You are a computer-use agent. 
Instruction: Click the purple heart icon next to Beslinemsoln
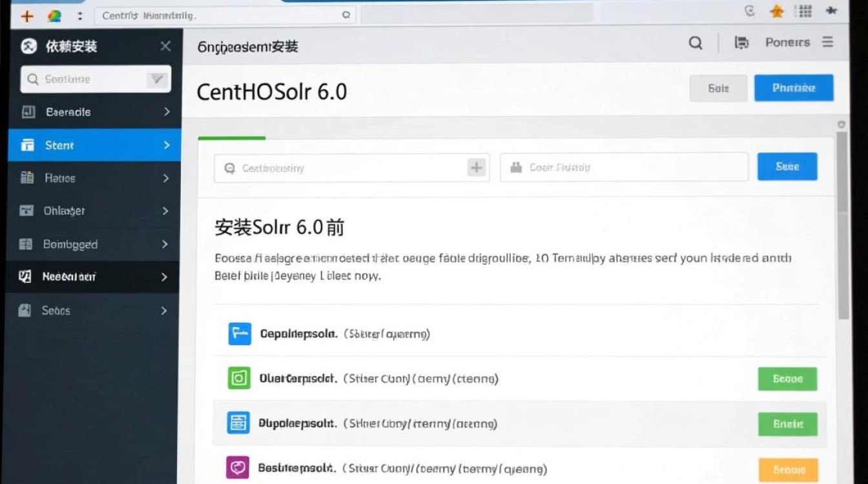click(x=239, y=467)
